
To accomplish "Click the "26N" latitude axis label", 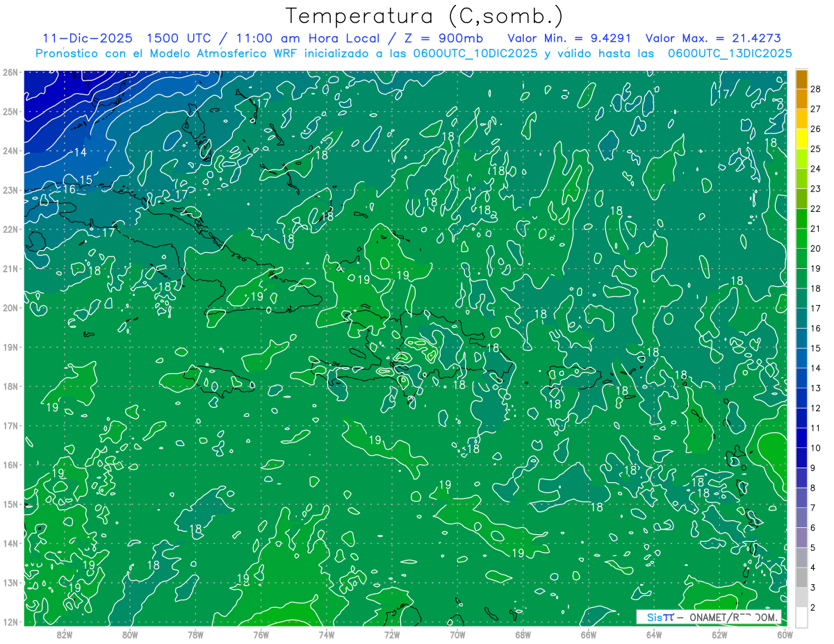I will point(10,72).
